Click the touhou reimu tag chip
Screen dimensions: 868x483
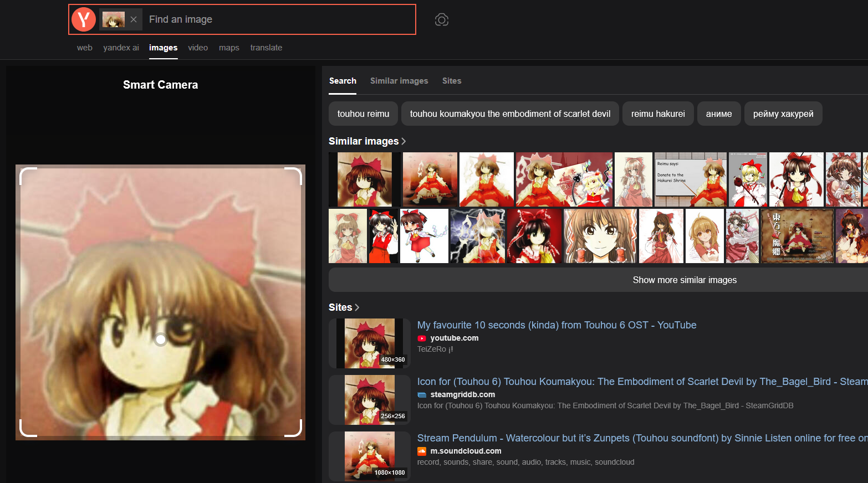point(363,114)
